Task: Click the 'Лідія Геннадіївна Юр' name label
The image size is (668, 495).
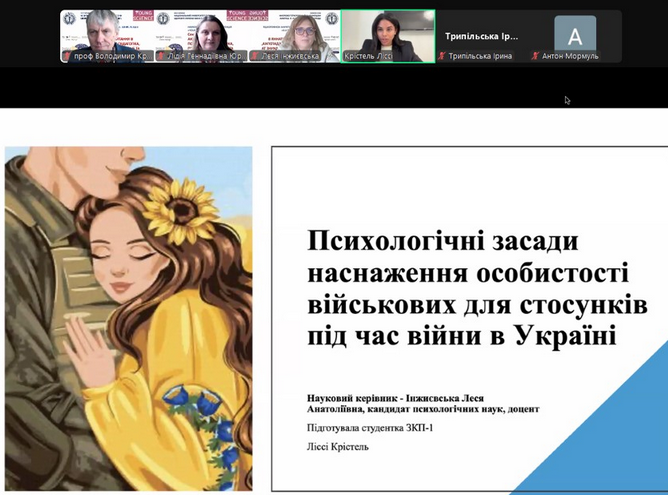Action: click(206, 56)
